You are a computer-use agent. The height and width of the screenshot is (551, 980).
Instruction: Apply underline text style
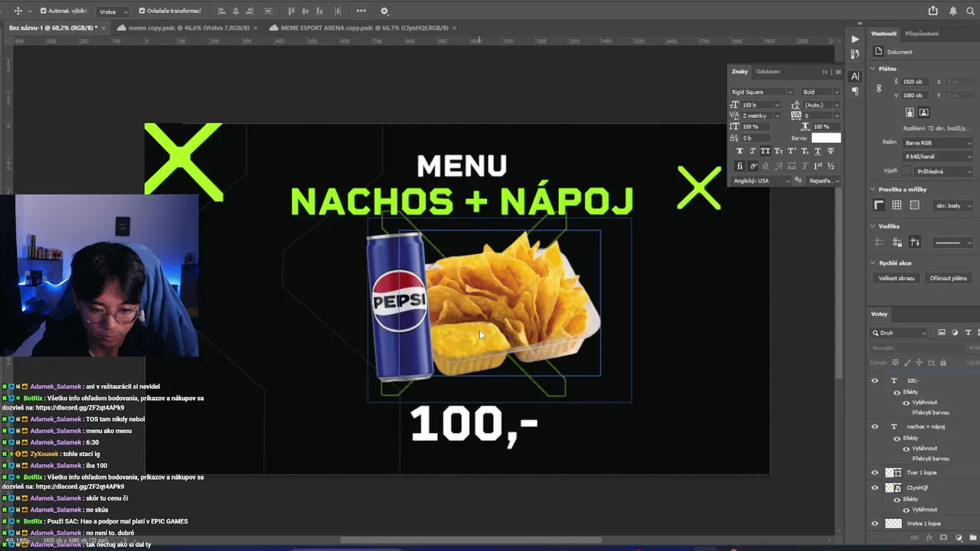(x=818, y=151)
